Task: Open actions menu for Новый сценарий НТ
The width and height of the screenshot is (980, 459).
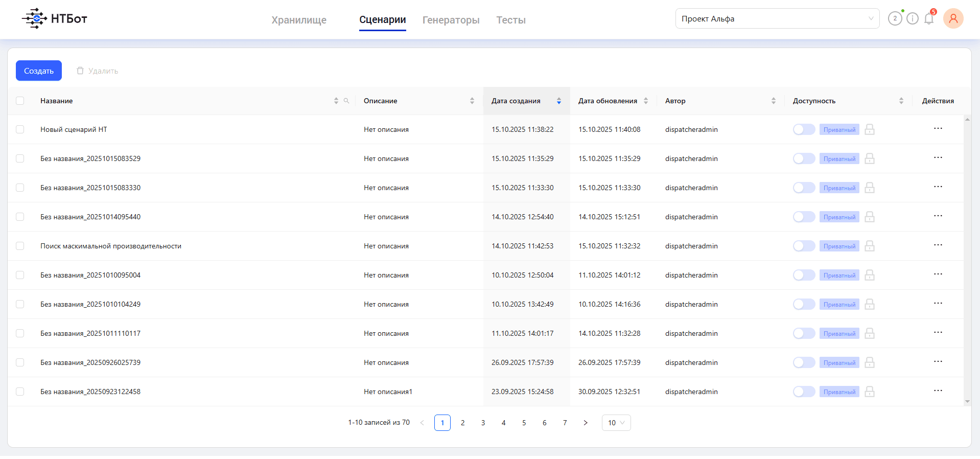Action: pos(938,128)
